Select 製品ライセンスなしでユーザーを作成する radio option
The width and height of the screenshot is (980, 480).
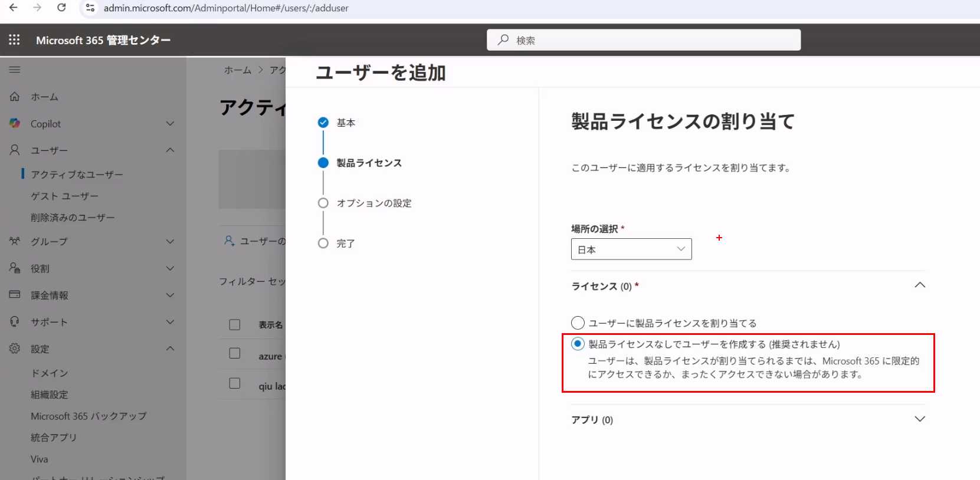[x=578, y=344]
